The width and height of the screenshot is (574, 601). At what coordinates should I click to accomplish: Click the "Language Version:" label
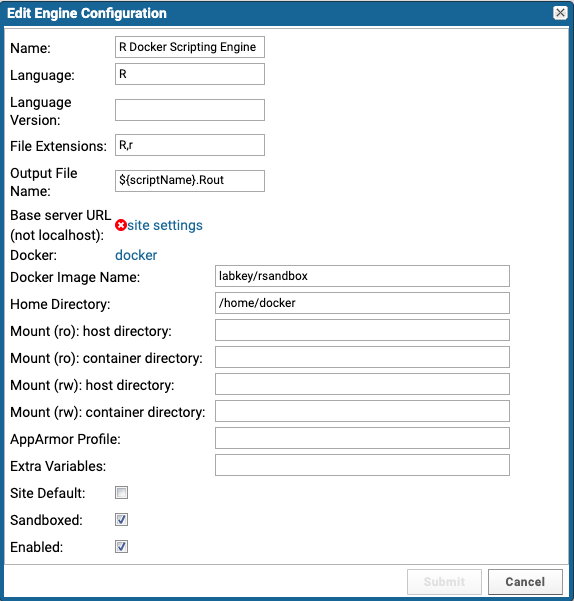[x=41, y=111]
